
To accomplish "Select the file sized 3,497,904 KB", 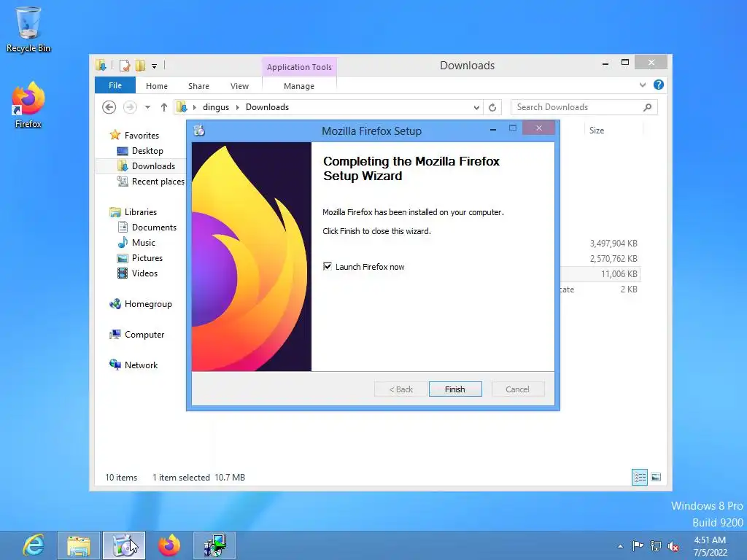I will pos(613,244).
